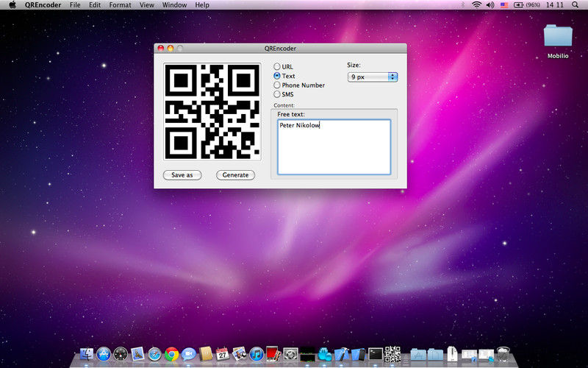The width and height of the screenshot is (588, 368).
Task: Open the Trash in the dock
Action: coord(503,354)
